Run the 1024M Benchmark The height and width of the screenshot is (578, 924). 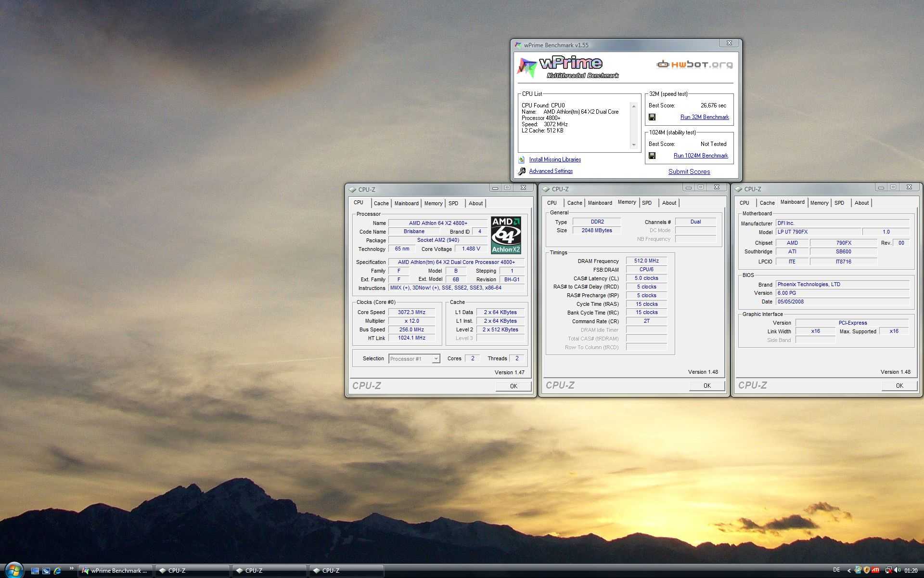(x=701, y=156)
